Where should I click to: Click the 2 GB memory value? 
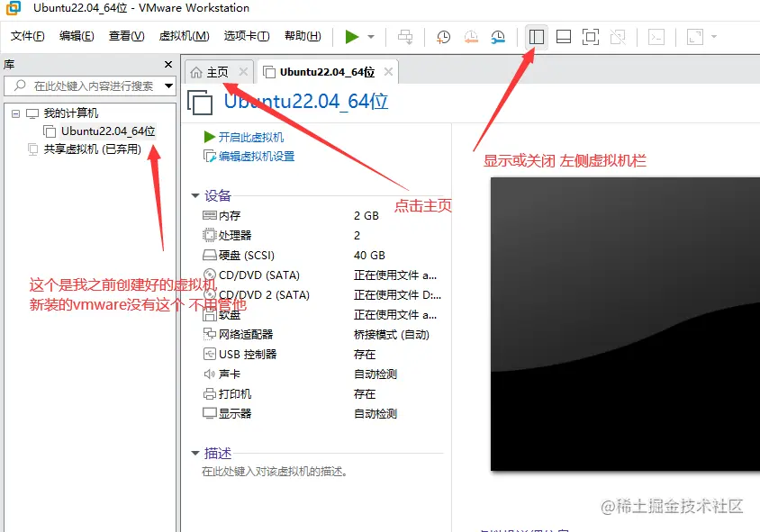(366, 216)
